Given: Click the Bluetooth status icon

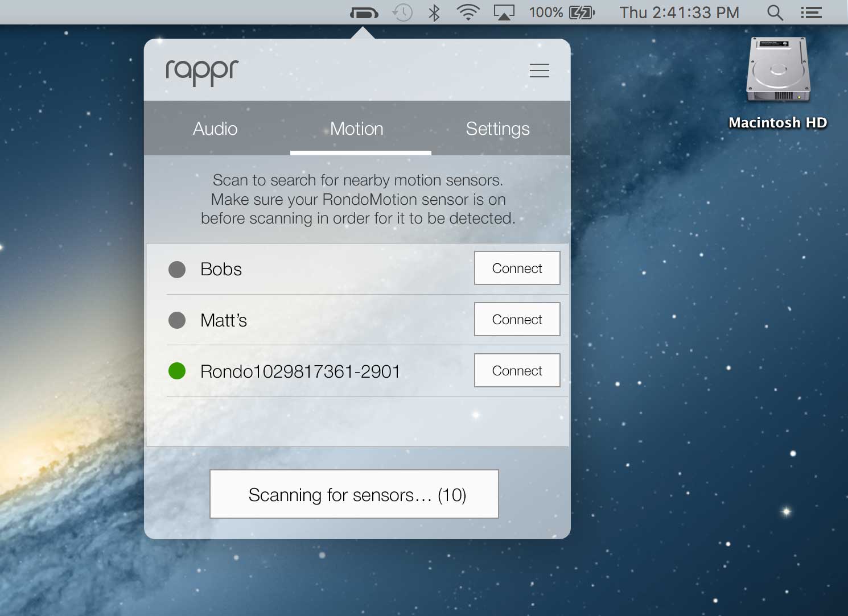Looking at the screenshot, I should coord(434,13).
